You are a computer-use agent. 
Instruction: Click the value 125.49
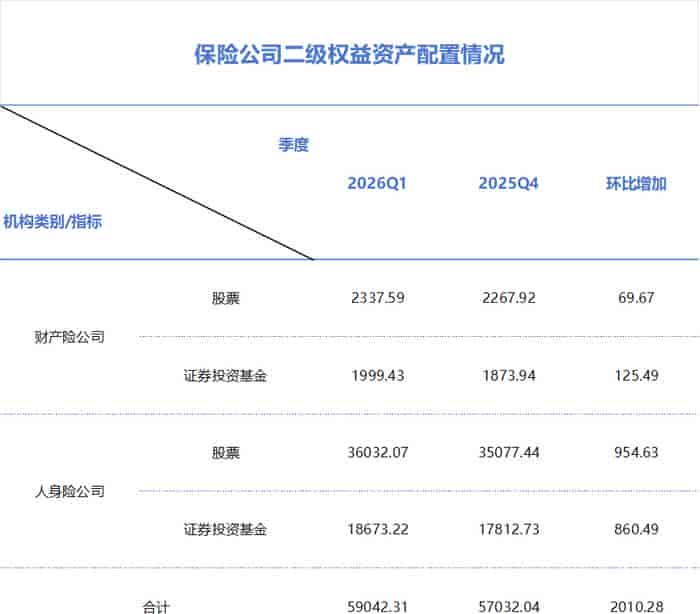tap(637, 376)
